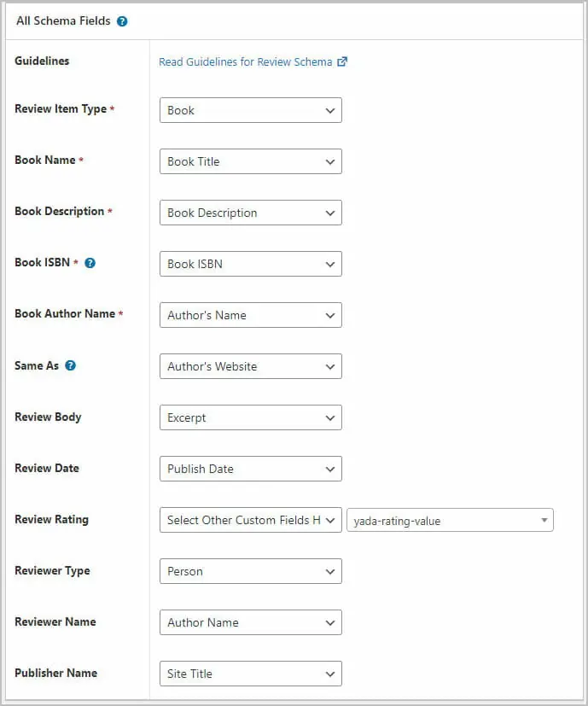Open the Book Author Name dropdown

coord(250,315)
